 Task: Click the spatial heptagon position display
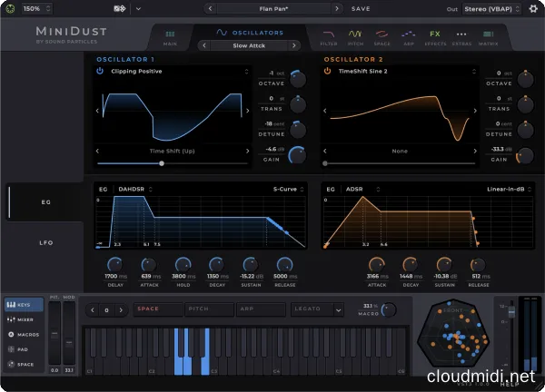pos(453,334)
